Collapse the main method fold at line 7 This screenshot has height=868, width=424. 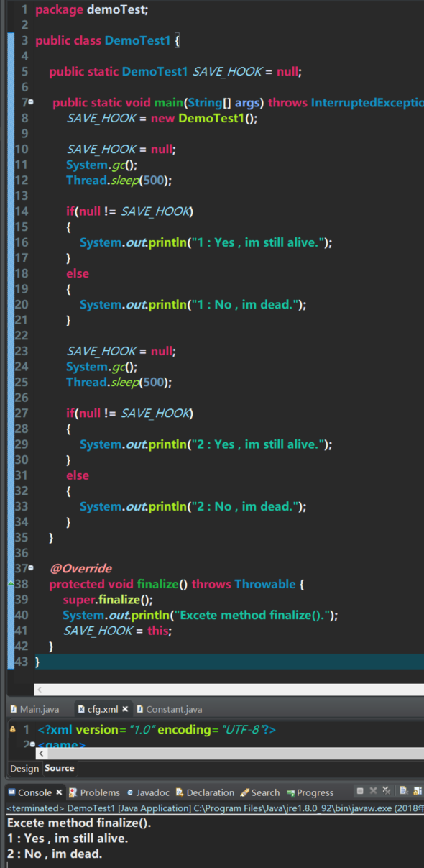pyautogui.click(x=31, y=102)
